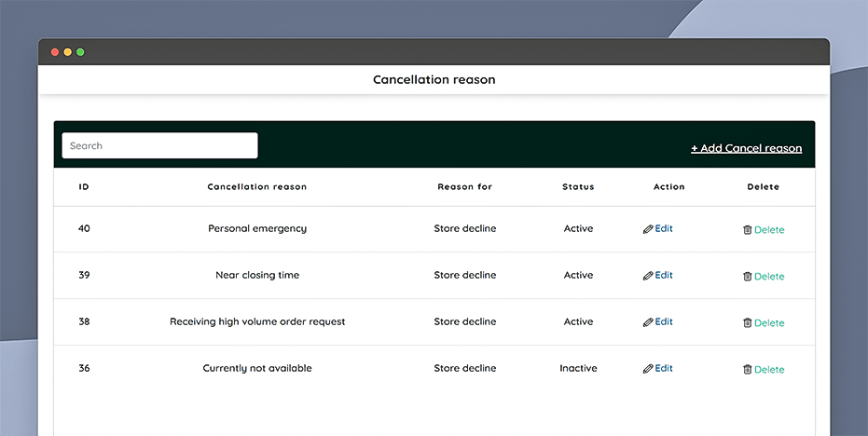The image size is (868, 436).
Task: Select the Currently not available text
Action: tap(257, 368)
